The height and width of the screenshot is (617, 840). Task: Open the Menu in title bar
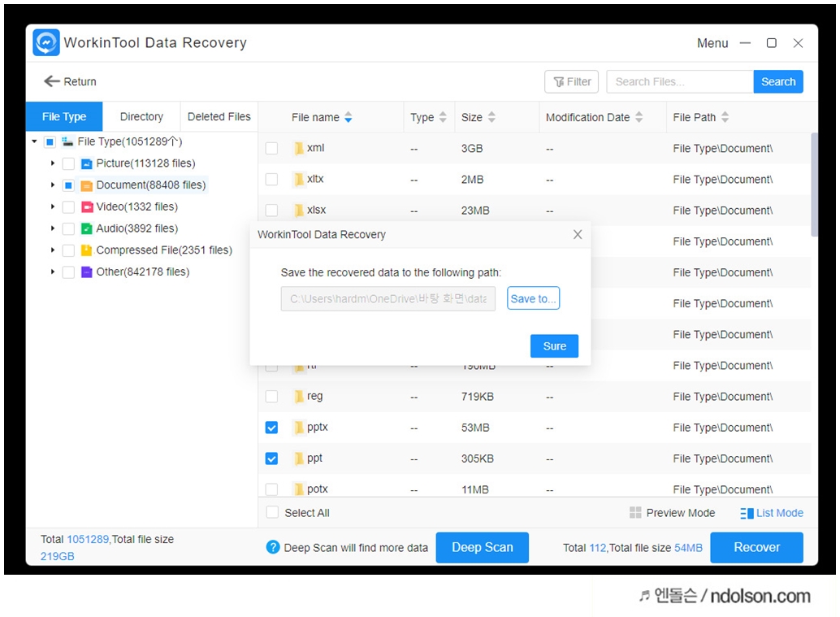pos(712,43)
